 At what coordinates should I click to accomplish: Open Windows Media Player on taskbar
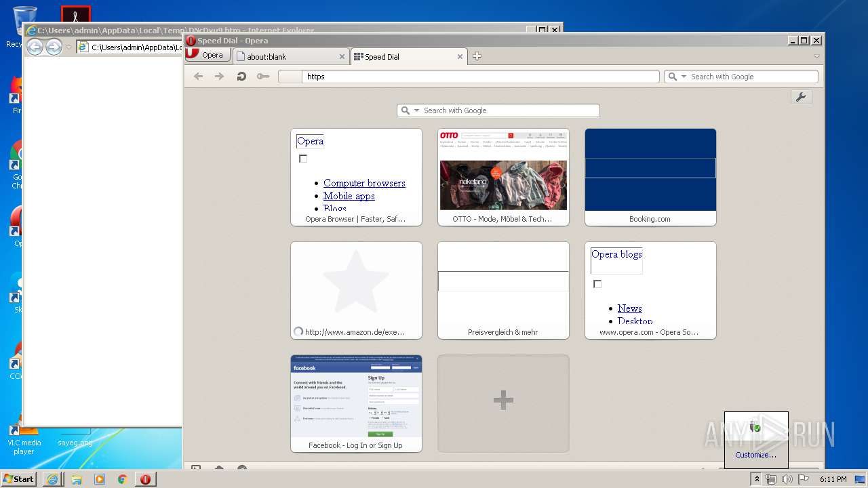pyautogui.click(x=99, y=479)
